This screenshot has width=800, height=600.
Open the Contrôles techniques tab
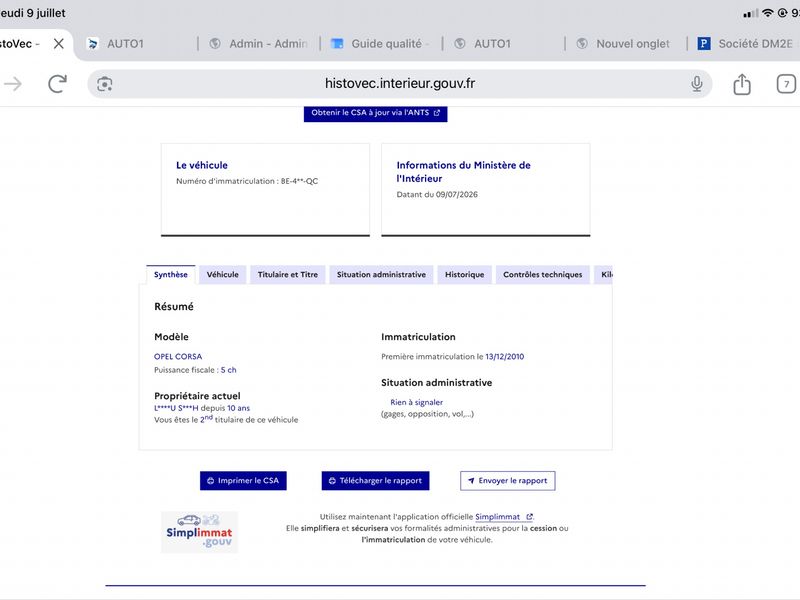542,274
